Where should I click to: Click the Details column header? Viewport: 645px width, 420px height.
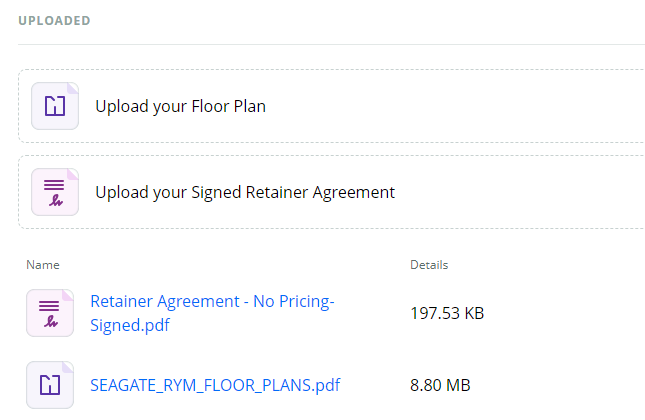pyautogui.click(x=429, y=265)
